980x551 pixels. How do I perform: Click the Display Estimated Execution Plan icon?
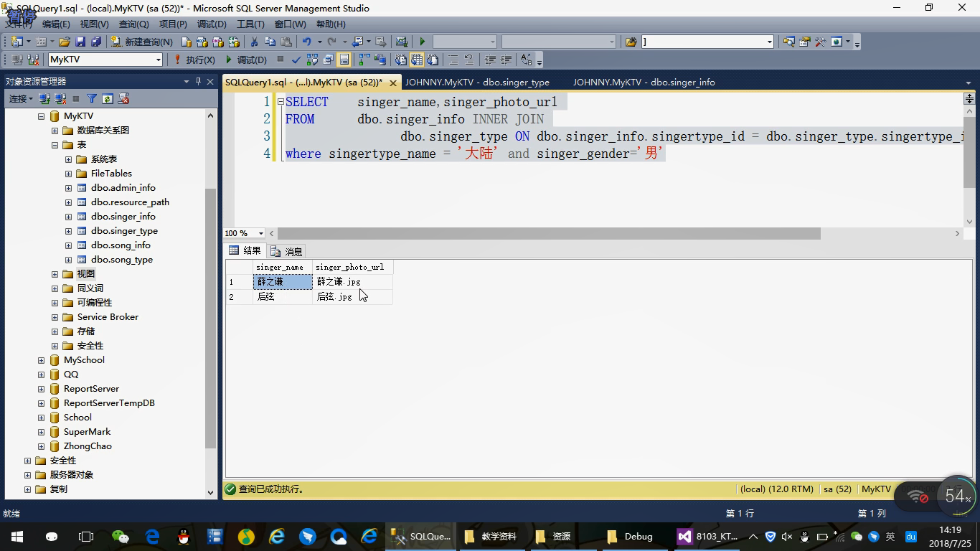311,60
